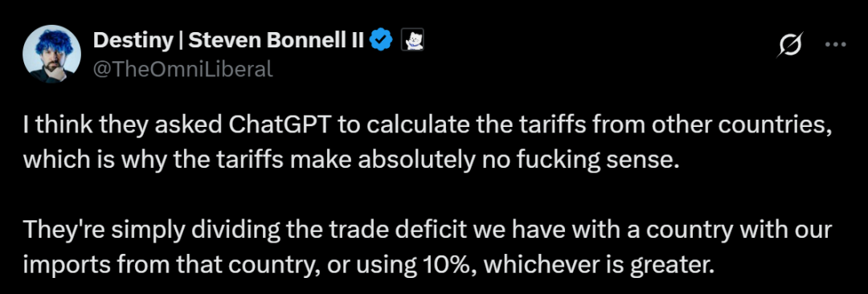Screen dimensions: 868x294
Task: Click the paragraph starting "They're simply dividing"
Action: (428, 248)
